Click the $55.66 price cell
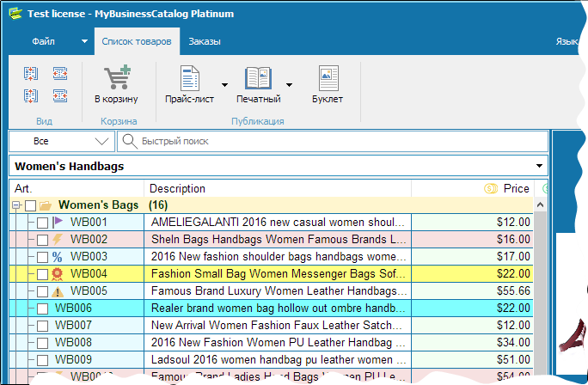588x385 pixels. coord(473,291)
